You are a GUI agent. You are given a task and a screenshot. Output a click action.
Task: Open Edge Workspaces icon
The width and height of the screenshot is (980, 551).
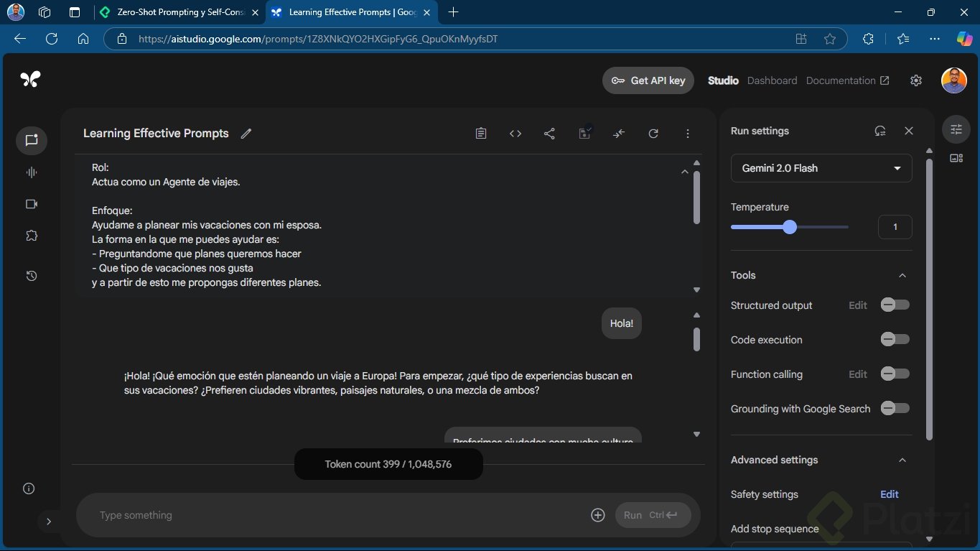point(45,12)
